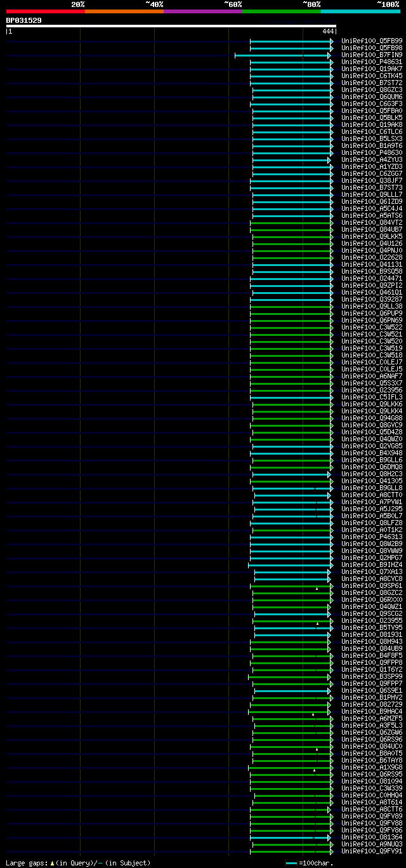Open hit UniRef100_P48631

pos(372,62)
